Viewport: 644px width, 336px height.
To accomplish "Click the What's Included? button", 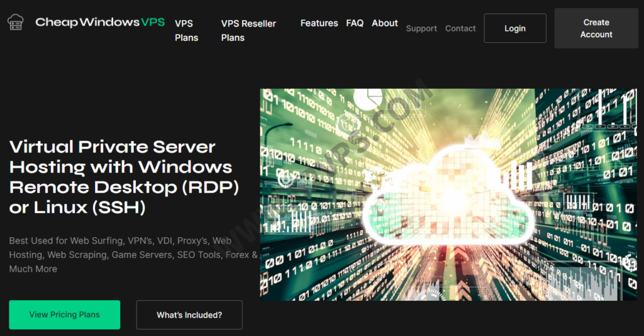I will [x=189, y=315].
